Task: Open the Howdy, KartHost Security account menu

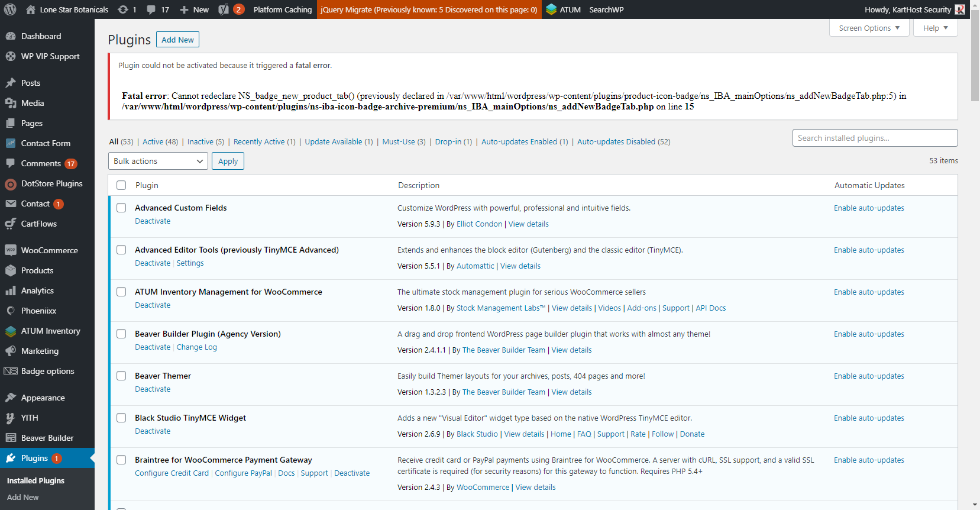Action: 914,9
